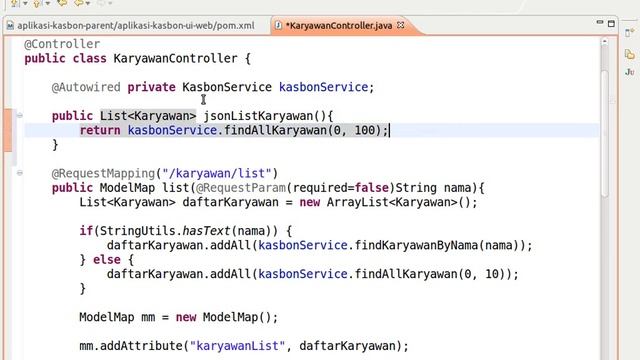Collapse the fold marker beside @RequestMapping
The width and height of the screenshot is (640, 360).
tap(20, 173)
